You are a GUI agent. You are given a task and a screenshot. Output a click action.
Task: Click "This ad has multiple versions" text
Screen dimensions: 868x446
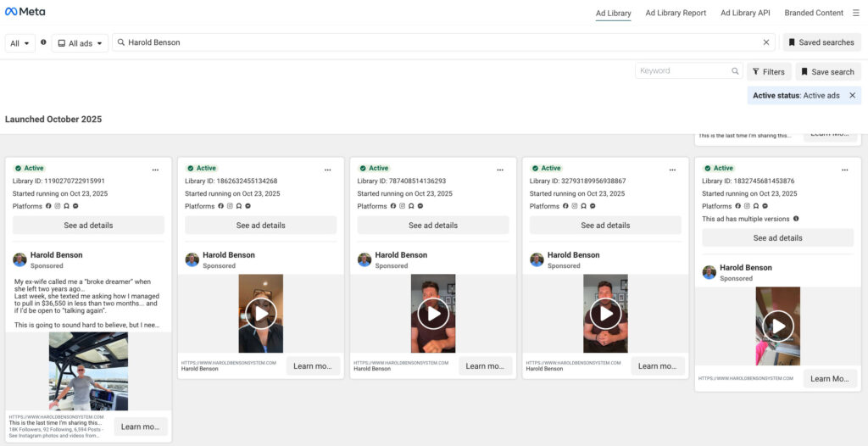[x=746, y=218]
